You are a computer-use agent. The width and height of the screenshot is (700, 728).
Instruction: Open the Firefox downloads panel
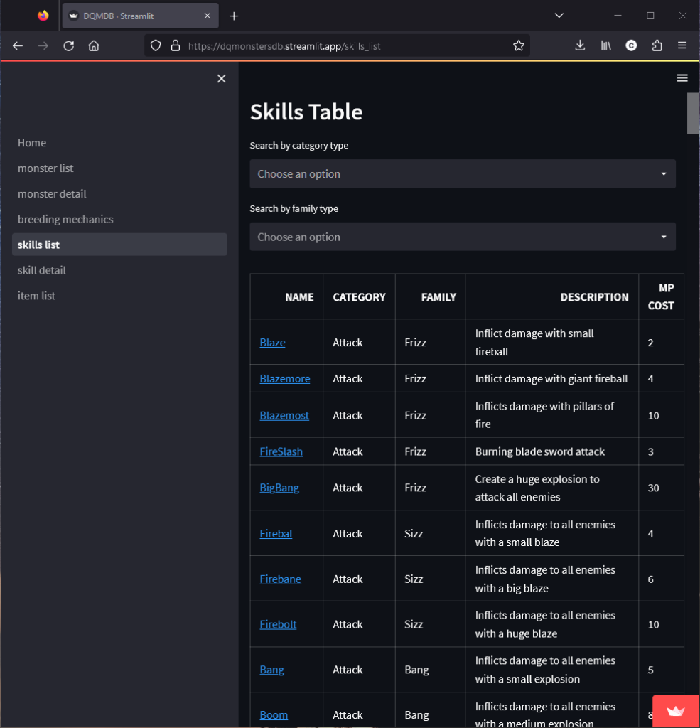(580, 45)
